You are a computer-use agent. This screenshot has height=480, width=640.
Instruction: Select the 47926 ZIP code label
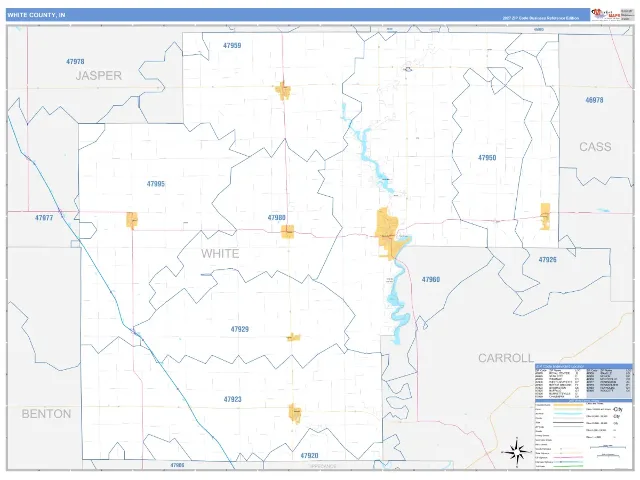coord(547,260)
